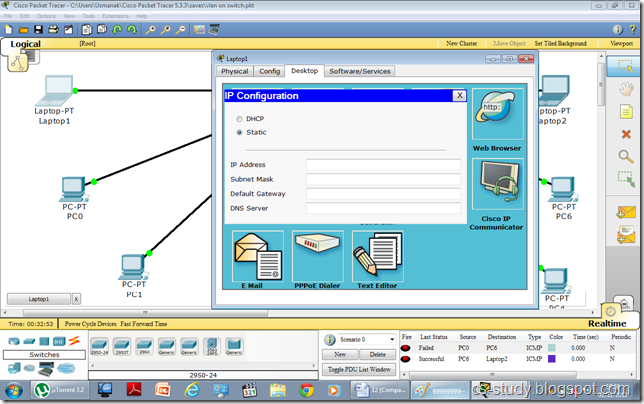Select the Place Note tool
This screenshot has width=644, height=404.
click(626, 111)
